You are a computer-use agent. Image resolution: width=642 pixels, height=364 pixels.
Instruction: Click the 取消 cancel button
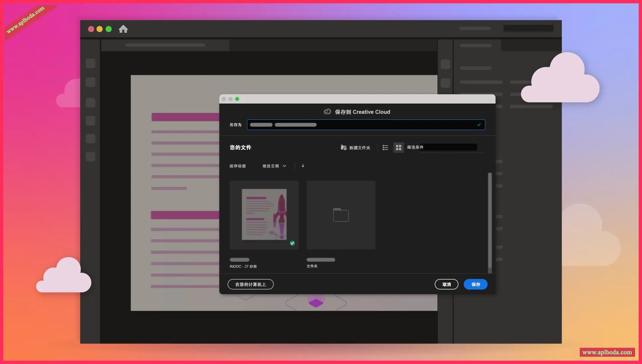pos(446,284)
